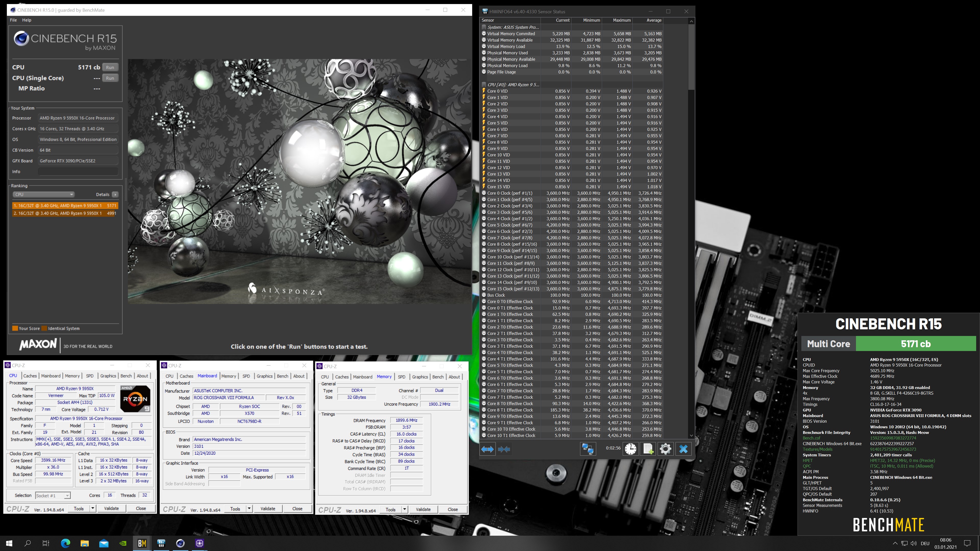Open volume control in system tray

(914, 543)
